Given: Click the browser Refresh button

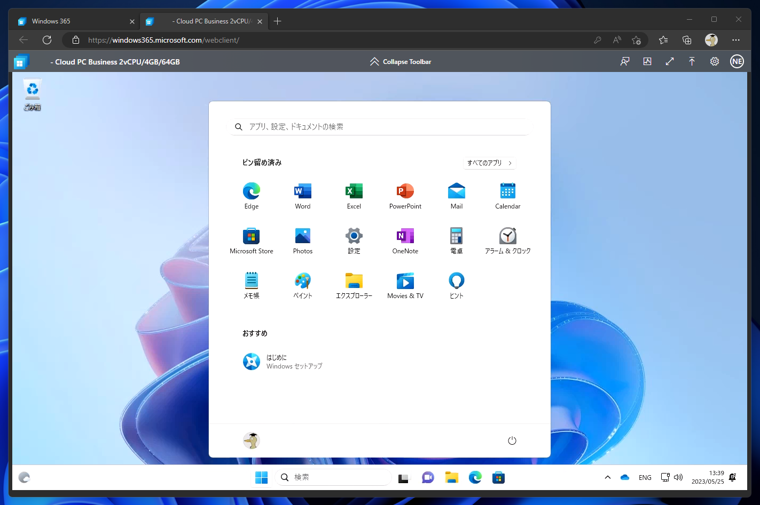Looking at the screenshot, I should pos(47,40).
